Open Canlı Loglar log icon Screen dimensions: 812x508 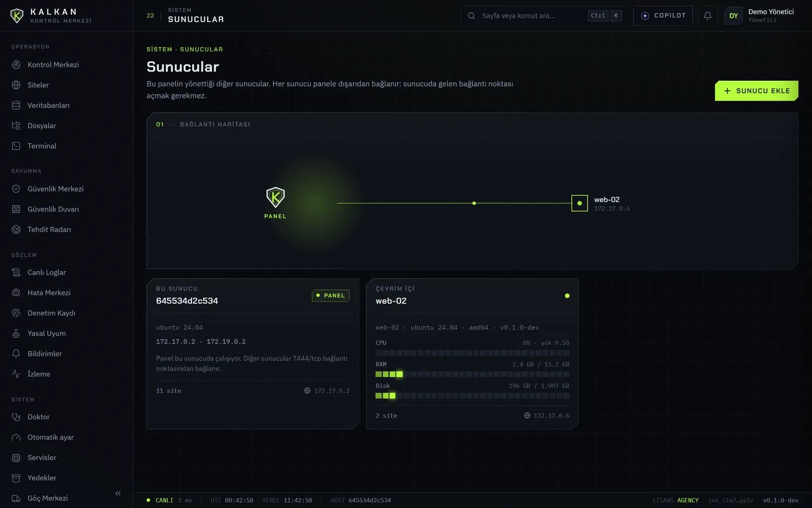[16, 272]
